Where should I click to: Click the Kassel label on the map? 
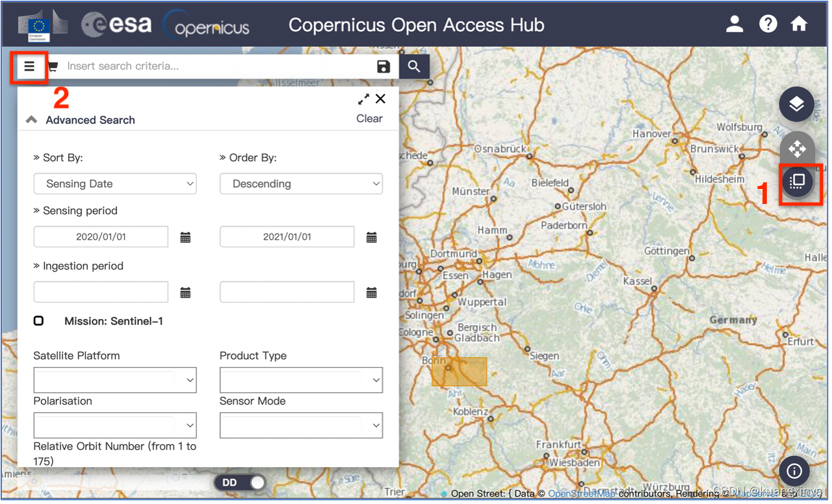pyautogui.click(x=637, y=281)
